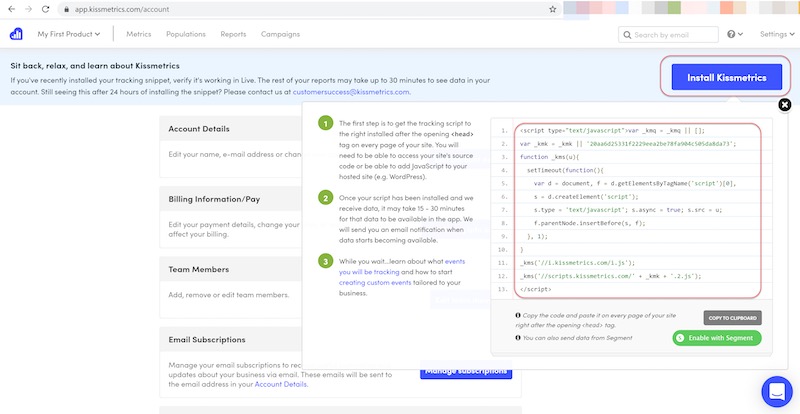Click Copy to Clipboard button
This screenshot has width=800, height=414.
[x=733, y=318]
